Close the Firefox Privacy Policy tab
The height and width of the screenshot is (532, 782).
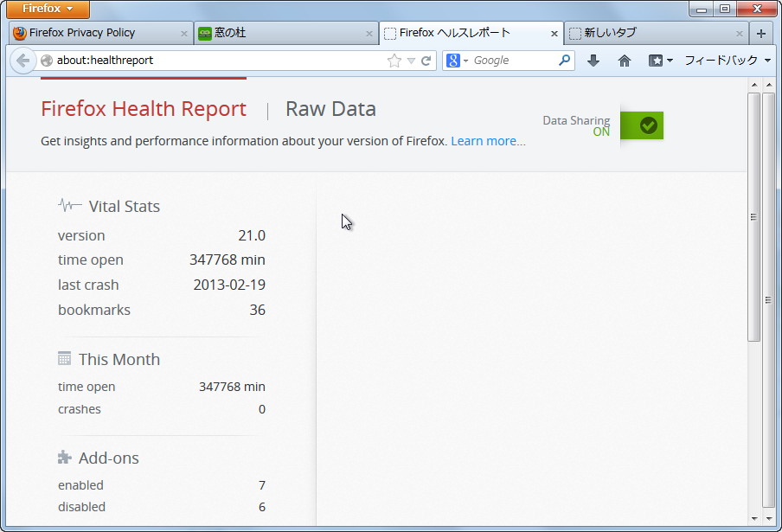(184, 34)
